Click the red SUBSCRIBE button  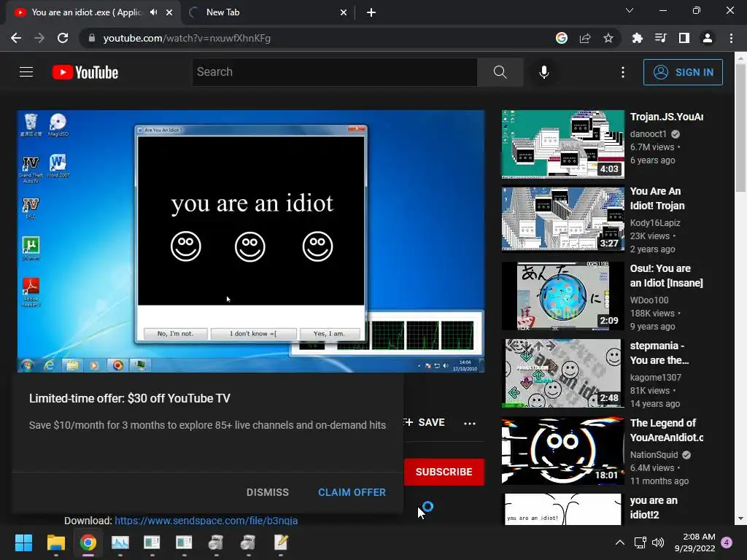444,472
